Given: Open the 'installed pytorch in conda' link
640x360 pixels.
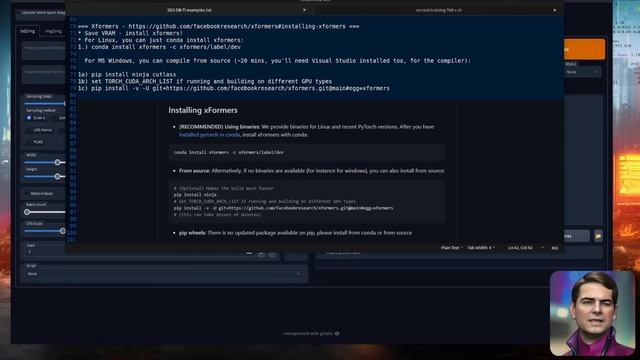Looking at the screenshot, I should point(209,135).
